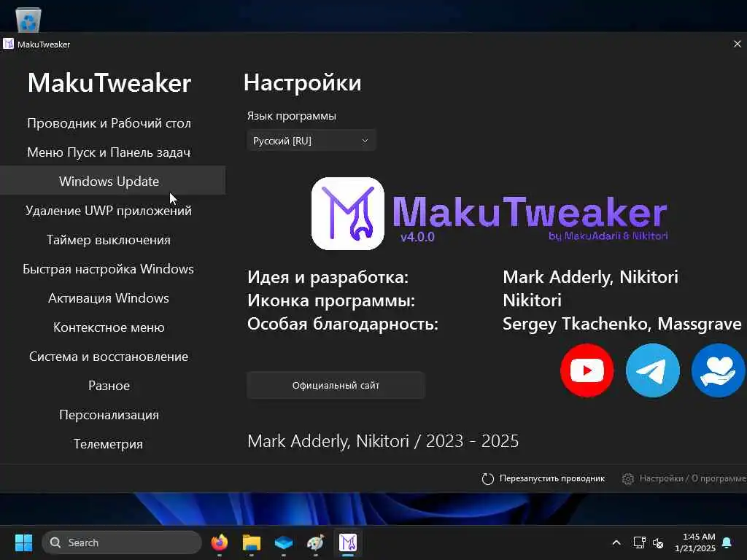Click the 2023 - 2025 copyright line
The width and height of the screenshot is (747, 560).
coord(383,441)
